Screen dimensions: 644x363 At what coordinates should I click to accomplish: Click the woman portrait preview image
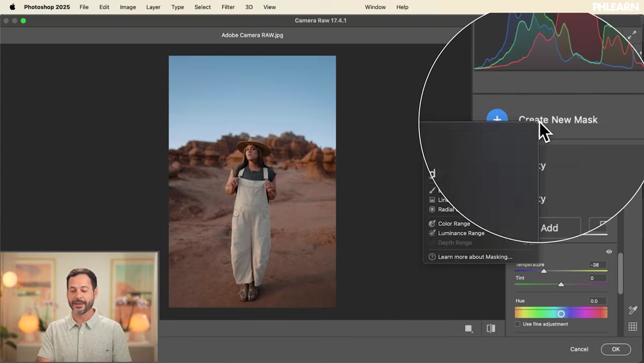tap(252, 181)
